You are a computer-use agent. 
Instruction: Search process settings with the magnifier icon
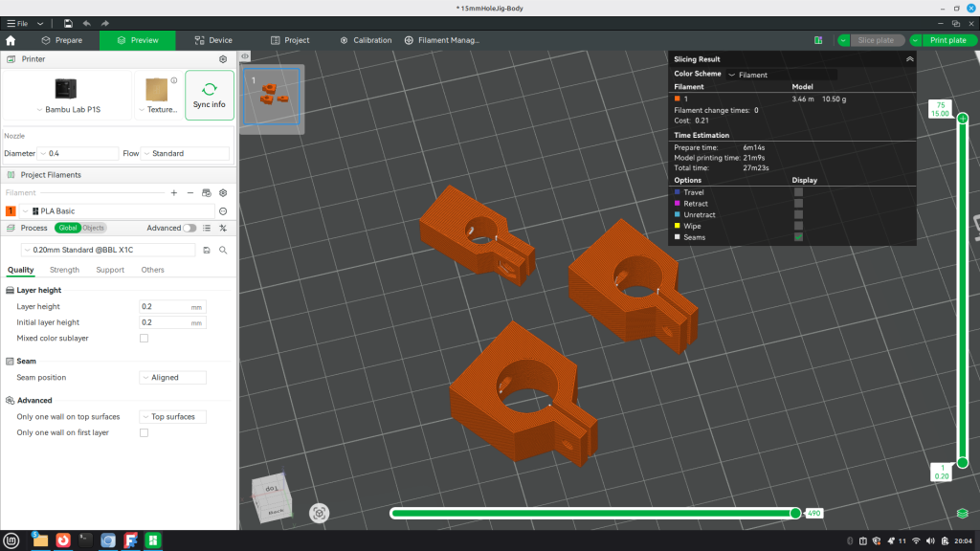[x=223, y=250]
